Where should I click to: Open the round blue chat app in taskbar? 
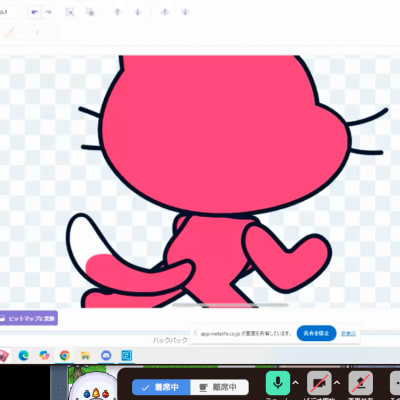pyautogui.click(x=106, y=356)
